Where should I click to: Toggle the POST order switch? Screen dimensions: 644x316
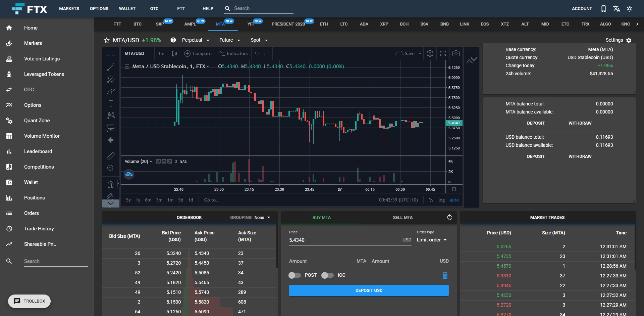[x=294, y=275]
